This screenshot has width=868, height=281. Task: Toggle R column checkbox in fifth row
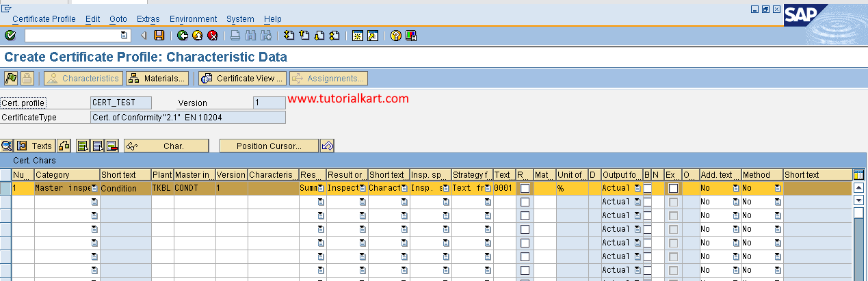525,243
